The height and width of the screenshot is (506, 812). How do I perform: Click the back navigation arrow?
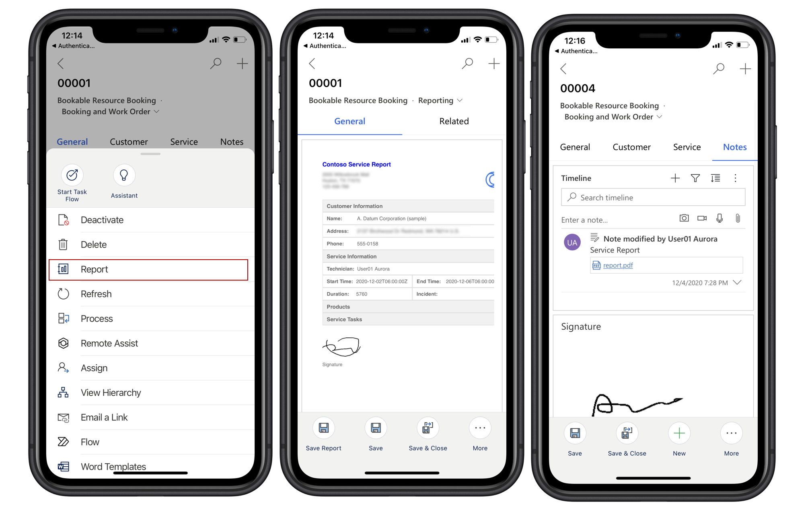pyautogui.click(x=60, y=64)
